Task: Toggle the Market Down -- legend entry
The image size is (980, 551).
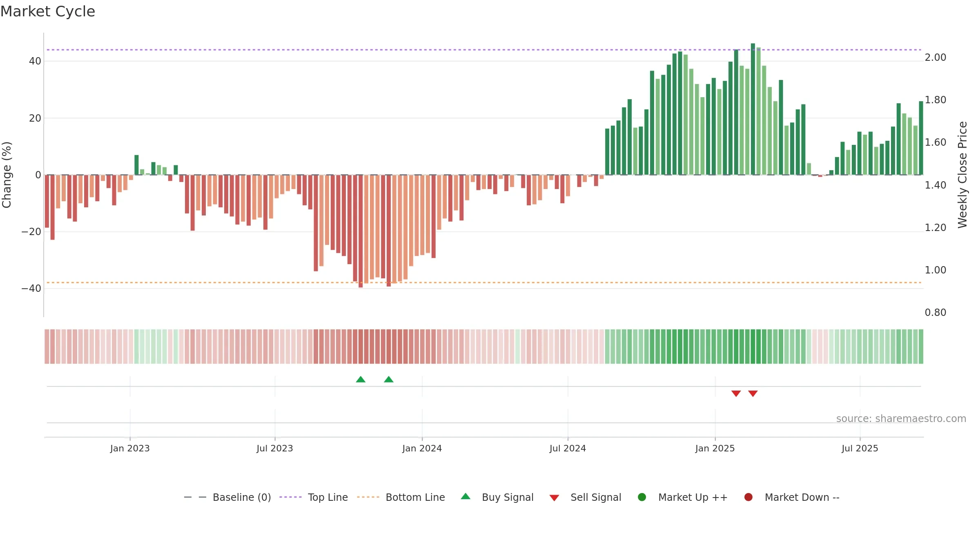Action: coord(792,497)
